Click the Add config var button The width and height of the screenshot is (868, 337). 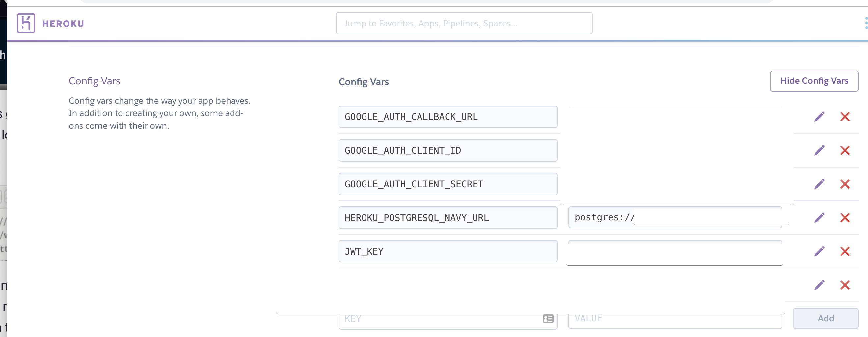826,319
